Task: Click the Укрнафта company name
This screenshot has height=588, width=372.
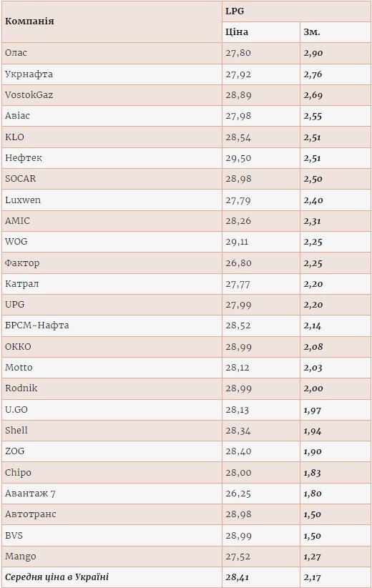Action: tap(29, 74)
